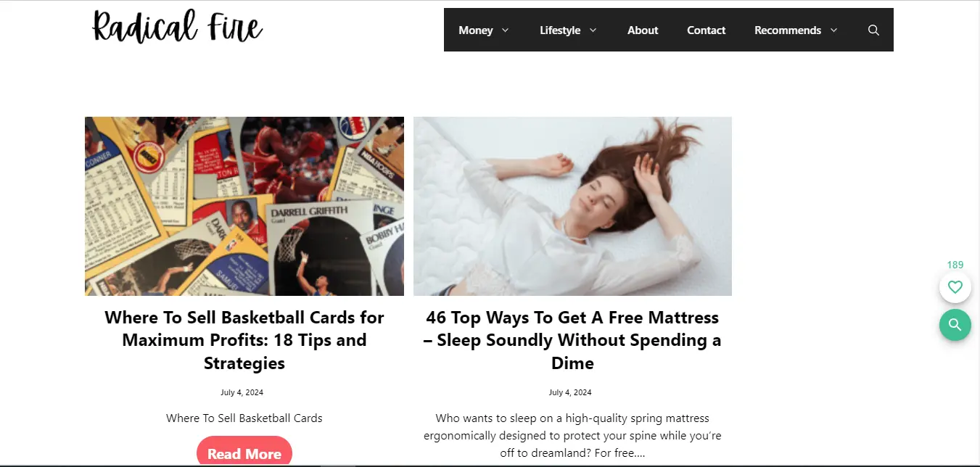The width and height of the screenshot is (980, 467).
Task: Click the heart favorite icon button
Action: coord(955,287)
